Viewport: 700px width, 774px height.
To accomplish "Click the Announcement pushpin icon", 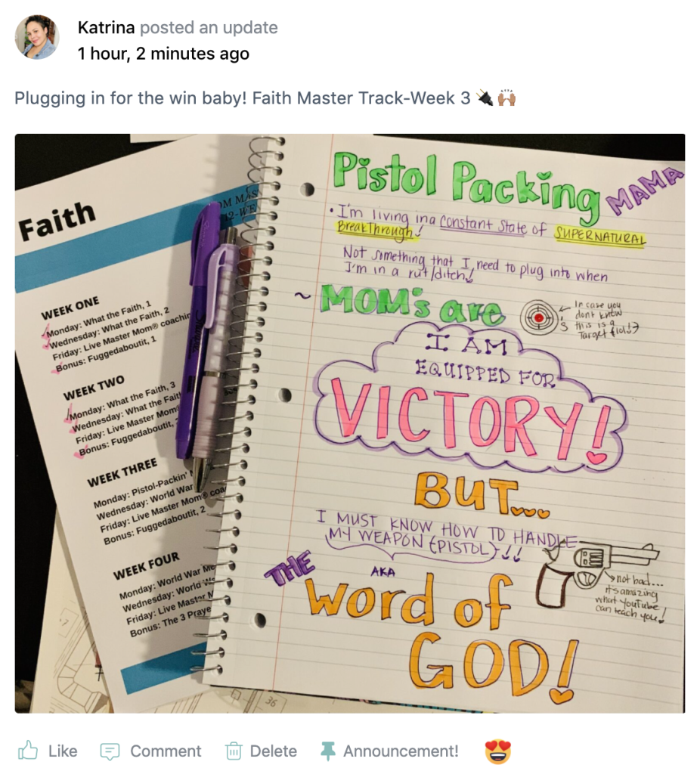I will coord(328,751).
